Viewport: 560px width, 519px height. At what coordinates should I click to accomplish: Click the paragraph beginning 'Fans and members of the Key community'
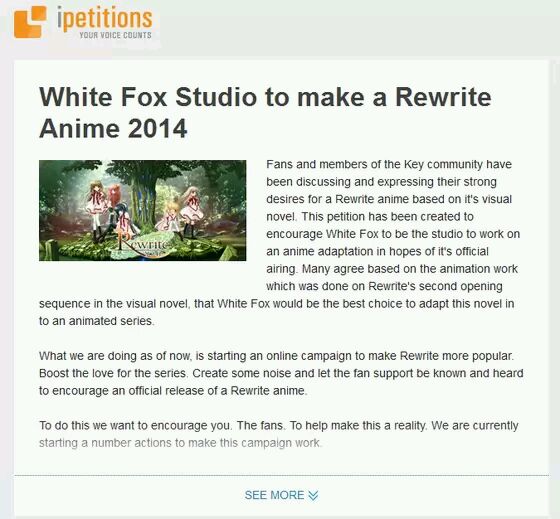click(x=281, y=243)
